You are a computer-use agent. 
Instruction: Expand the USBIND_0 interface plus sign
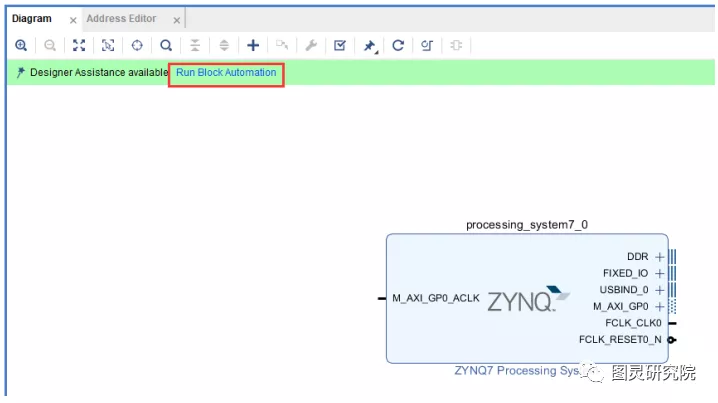pyautogui.click(x=659, y=290)
